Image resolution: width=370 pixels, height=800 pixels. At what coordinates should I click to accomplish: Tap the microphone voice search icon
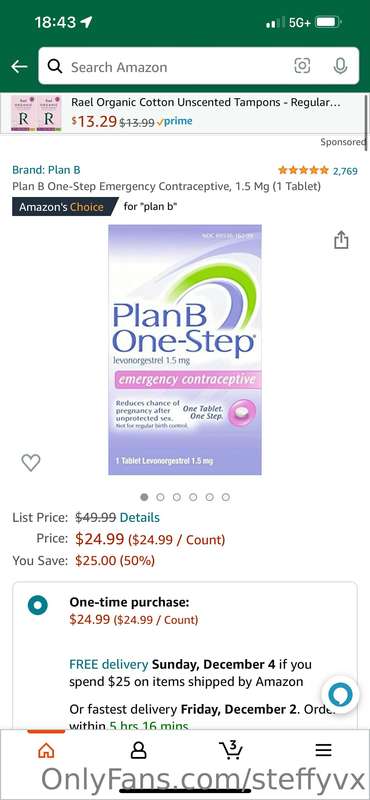[x=340, y=66]
